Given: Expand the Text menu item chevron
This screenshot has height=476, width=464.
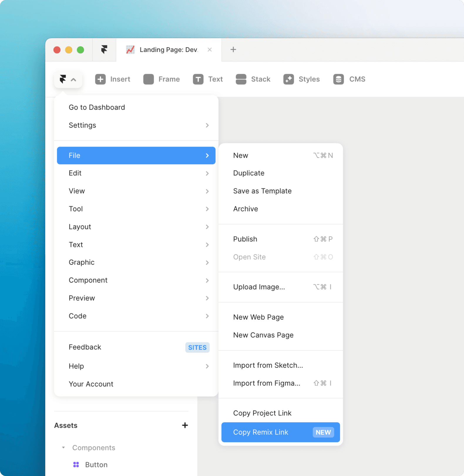Looking at the screenshot, I should (207, 245).
